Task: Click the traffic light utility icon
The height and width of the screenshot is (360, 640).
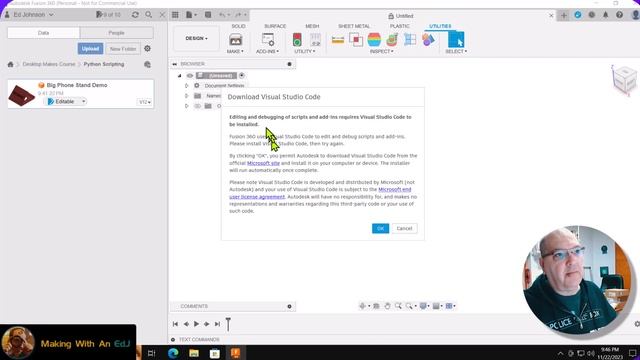Action: tap(297, 40)
